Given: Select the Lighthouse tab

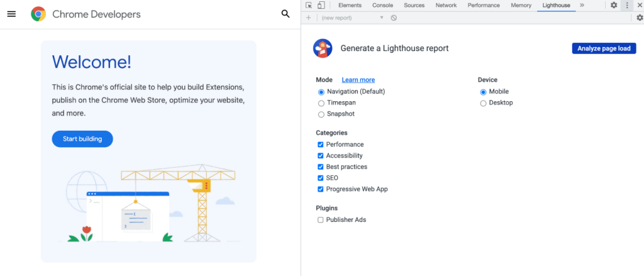Looking at the screenshot, I should point(556,5).
